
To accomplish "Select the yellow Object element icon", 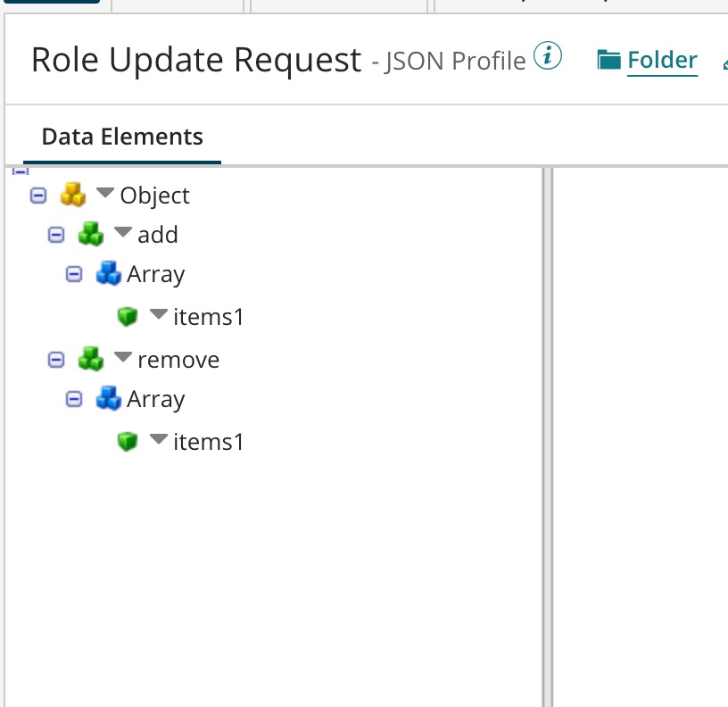I will click(x=72, y=195).
